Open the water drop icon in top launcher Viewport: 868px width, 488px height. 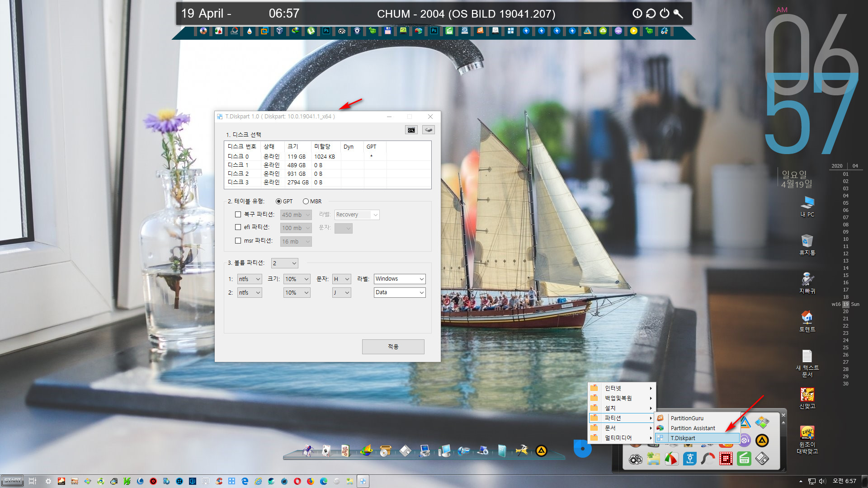(250, 31)
